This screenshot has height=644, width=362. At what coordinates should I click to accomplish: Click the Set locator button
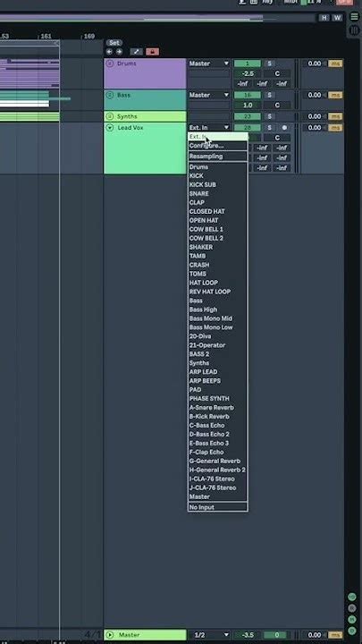(114, 43)
